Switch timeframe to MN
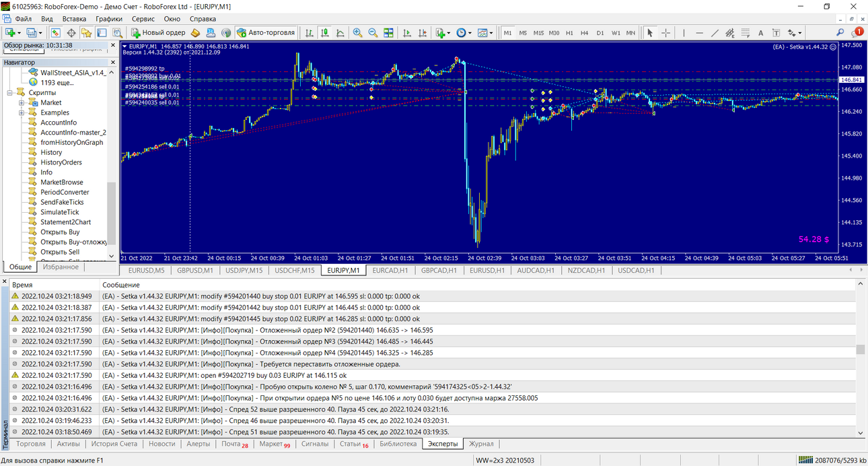Screen dimensions: 868x466 coord(630,32)
